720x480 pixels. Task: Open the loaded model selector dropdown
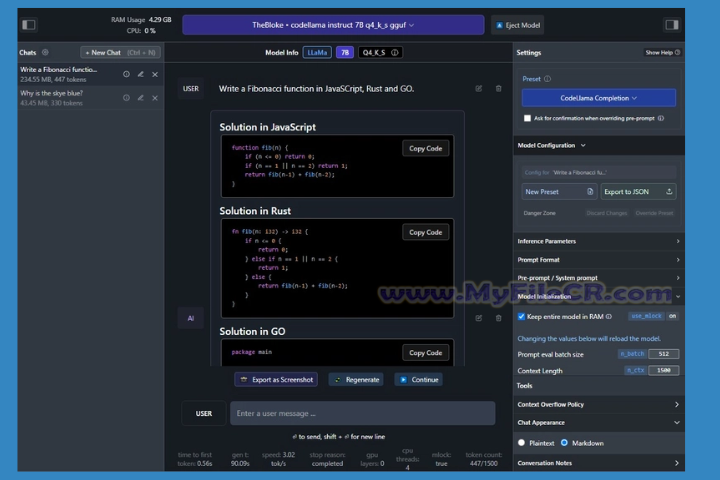(333, 25)
